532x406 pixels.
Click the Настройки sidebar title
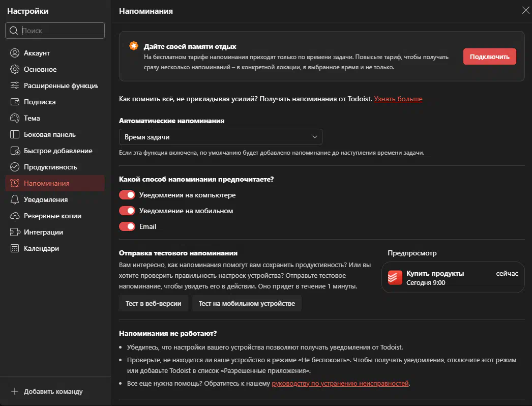point(28,11)
